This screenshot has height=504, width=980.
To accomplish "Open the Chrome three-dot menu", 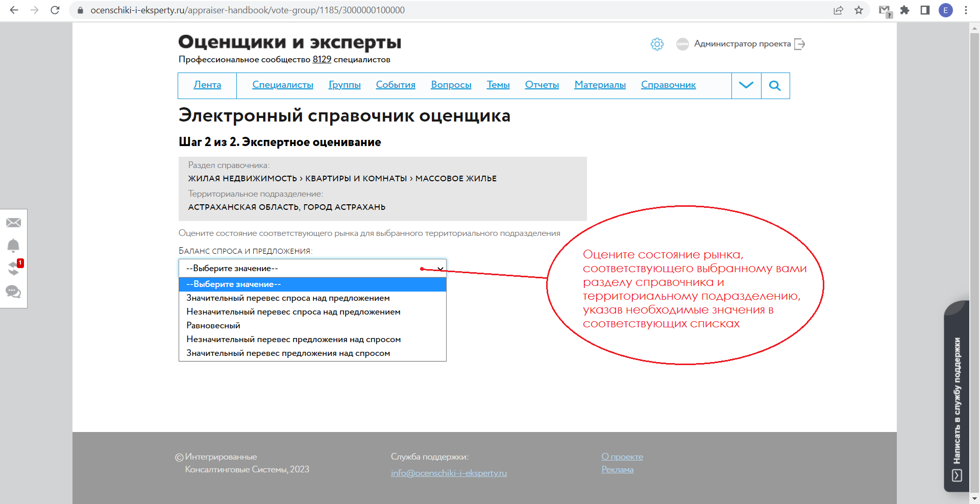I will pos(966,10).
